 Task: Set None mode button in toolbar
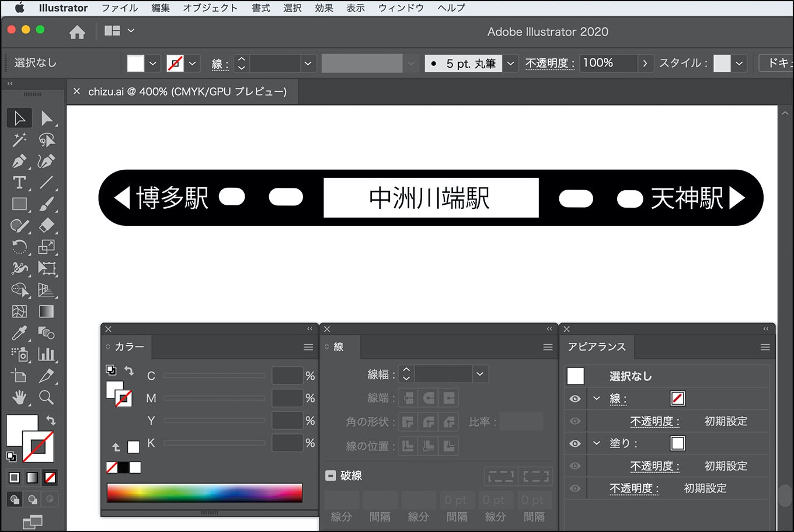point(50,478)
